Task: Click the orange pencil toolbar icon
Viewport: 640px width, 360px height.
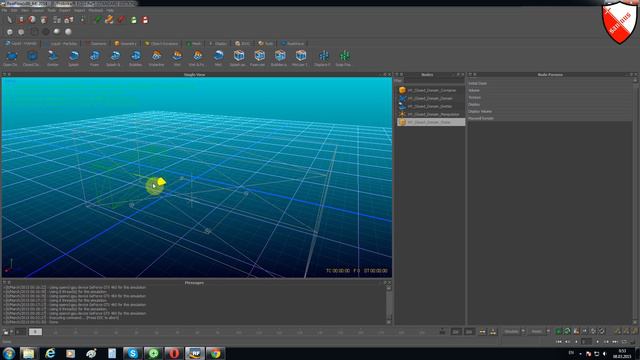Action: pos(109,20)
